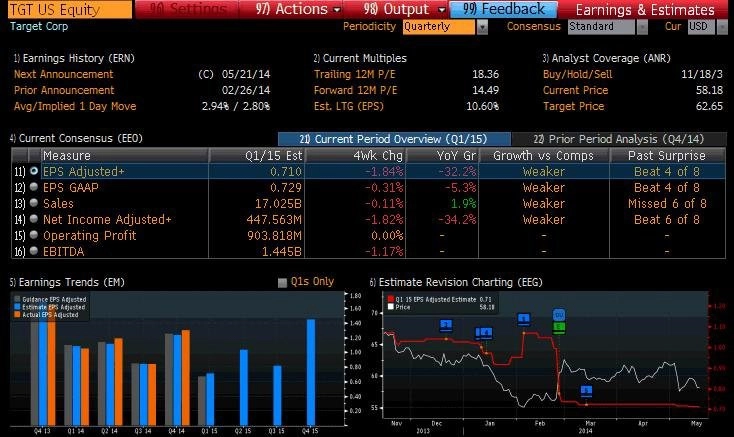The image size is (734, 437).
Task: Click the Q2 15 blue estimate bar
Action: click(243, 387)
